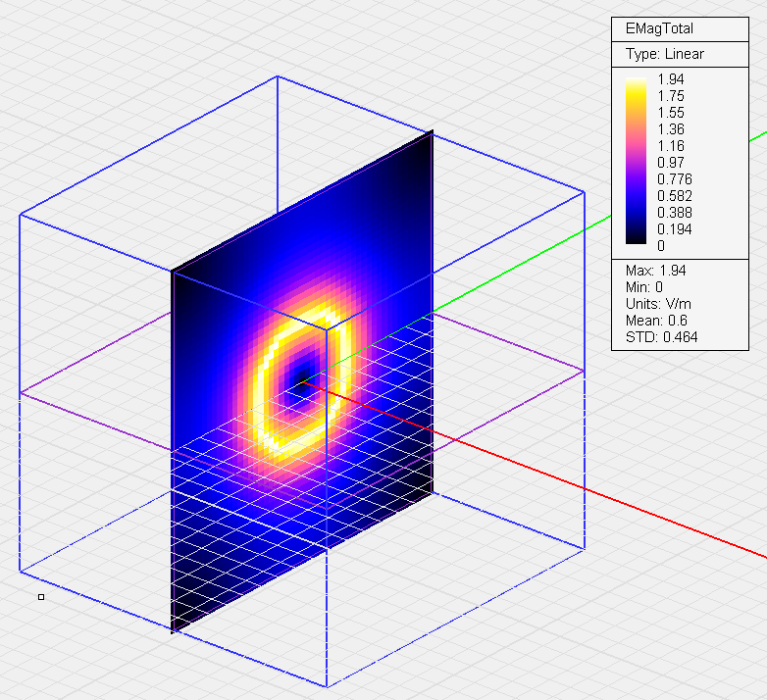Click the small square marker at lower left
Viewport: 767px width, 700px height.
tap(41, 597)
